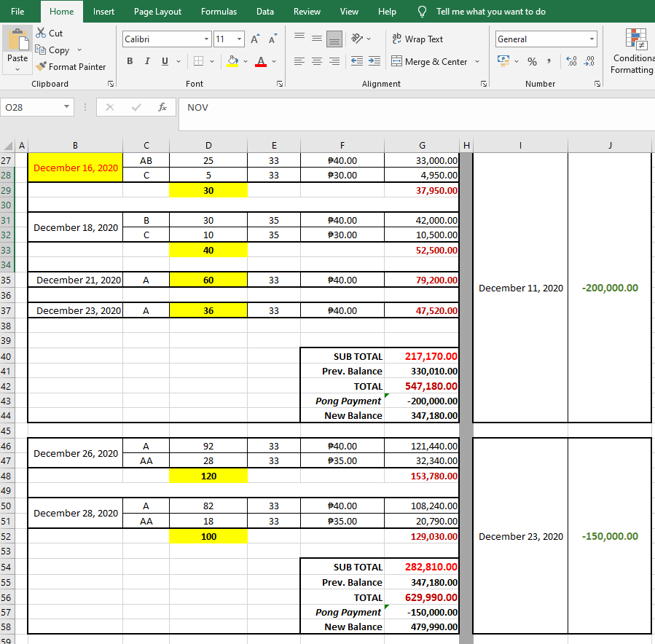Open the Name Box dropdown
This screenshot has width=655, height=644.
tap(66, 107)
